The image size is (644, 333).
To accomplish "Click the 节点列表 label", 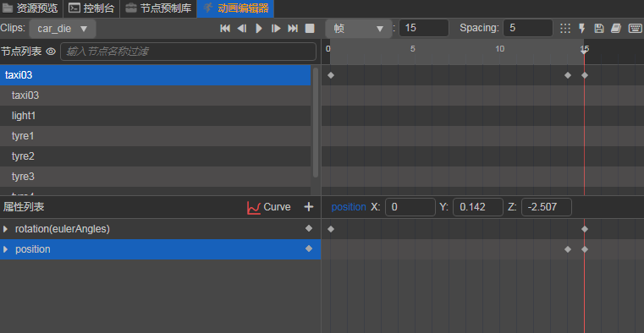I will 21,52.
